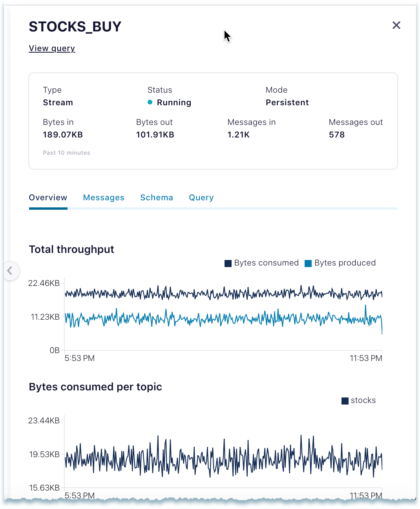Open the Schema tab

click(x=157, y=198)
